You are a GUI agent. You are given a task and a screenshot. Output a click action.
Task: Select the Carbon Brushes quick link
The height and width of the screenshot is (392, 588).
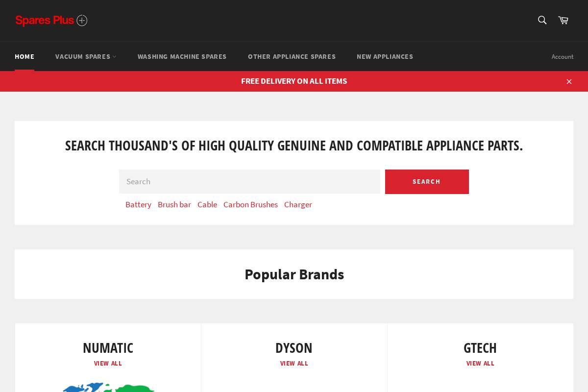click(x=250, y=204)
